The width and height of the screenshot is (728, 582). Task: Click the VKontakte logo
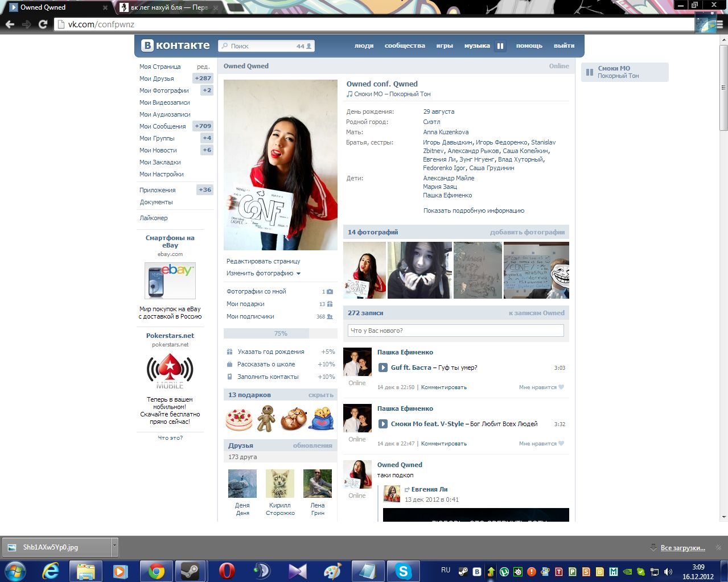[175, 46]
